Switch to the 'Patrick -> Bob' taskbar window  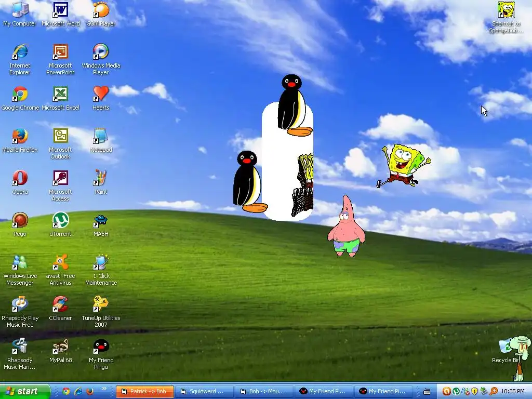tap(145, 391)
